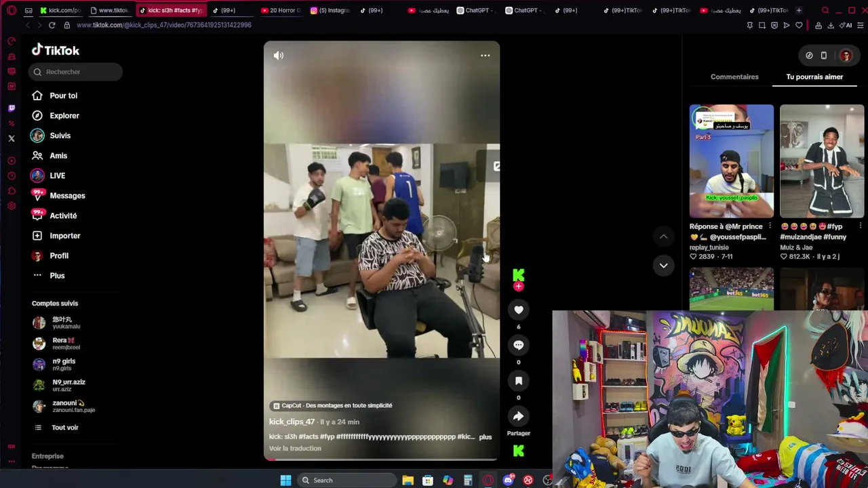Viewport: 868px width, 488px height.
Task: Mute the TikTok video sound
Action: [x=279, y=56]
